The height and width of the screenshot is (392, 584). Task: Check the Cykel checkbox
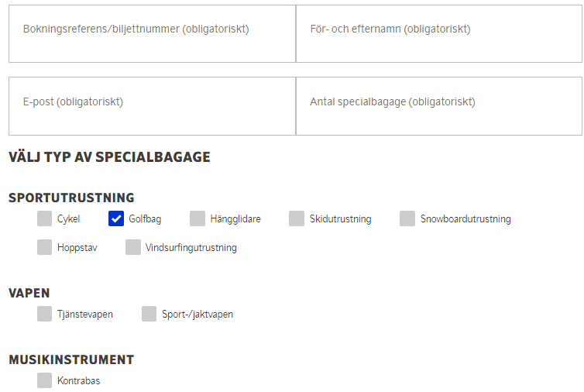[45, 218]
